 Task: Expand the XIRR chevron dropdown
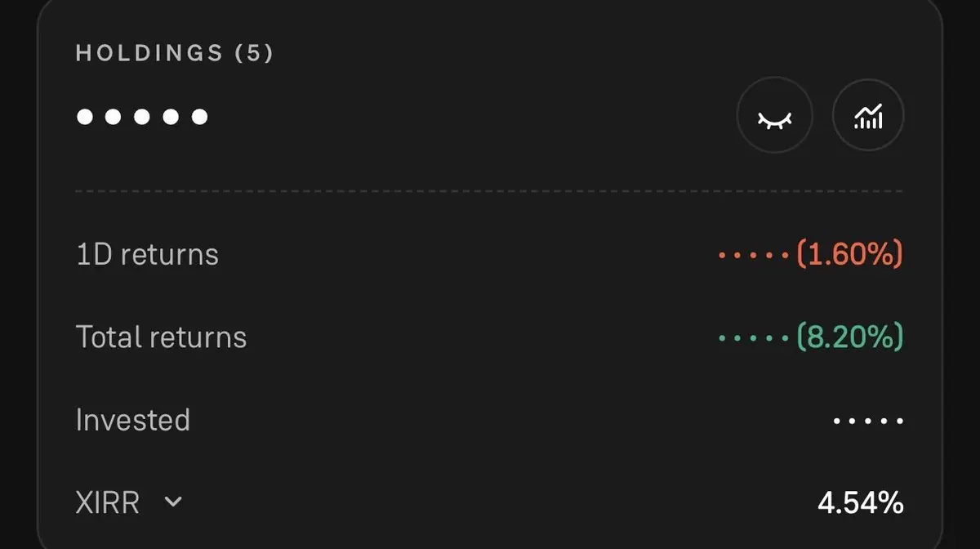tap(172, 502)
